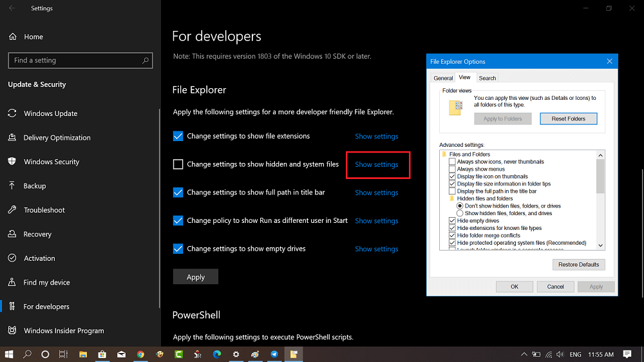The height and width of the screenshot is (362, 644).
Task: Open the Activation settings page
Action: [x=39, y=258]
